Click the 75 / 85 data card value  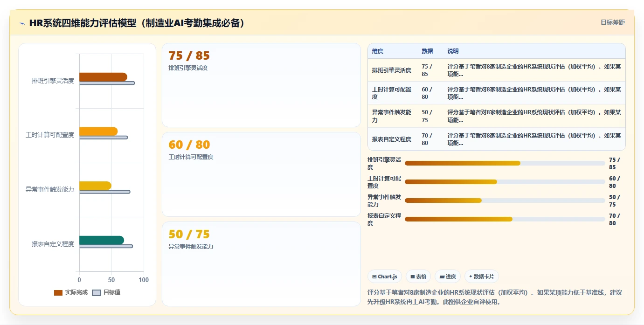189,55
